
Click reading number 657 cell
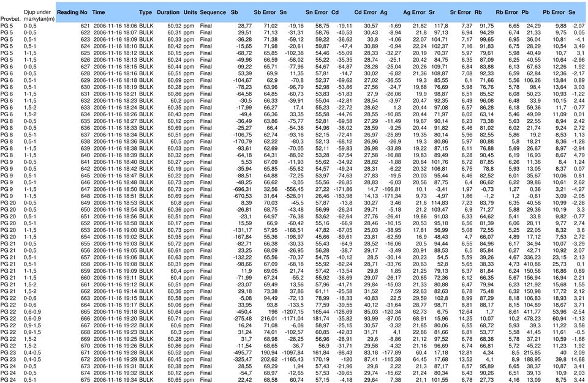[x=85, y=258]
